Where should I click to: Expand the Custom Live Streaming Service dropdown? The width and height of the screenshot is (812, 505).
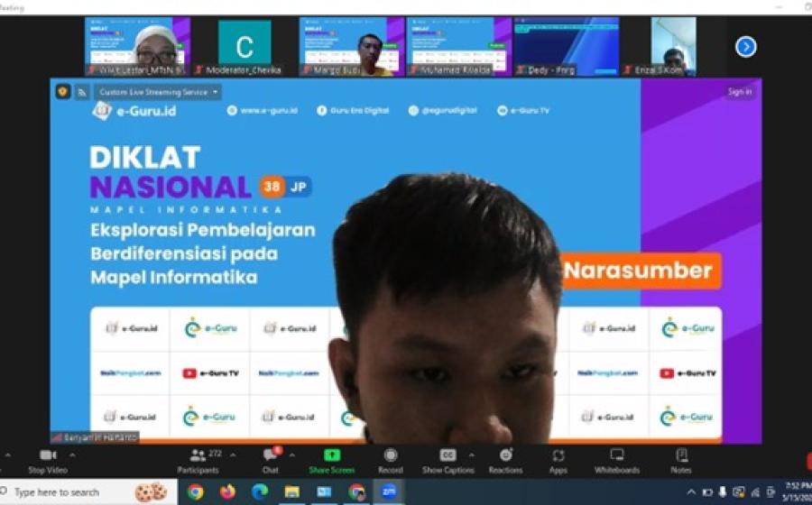tap(159, 92)
